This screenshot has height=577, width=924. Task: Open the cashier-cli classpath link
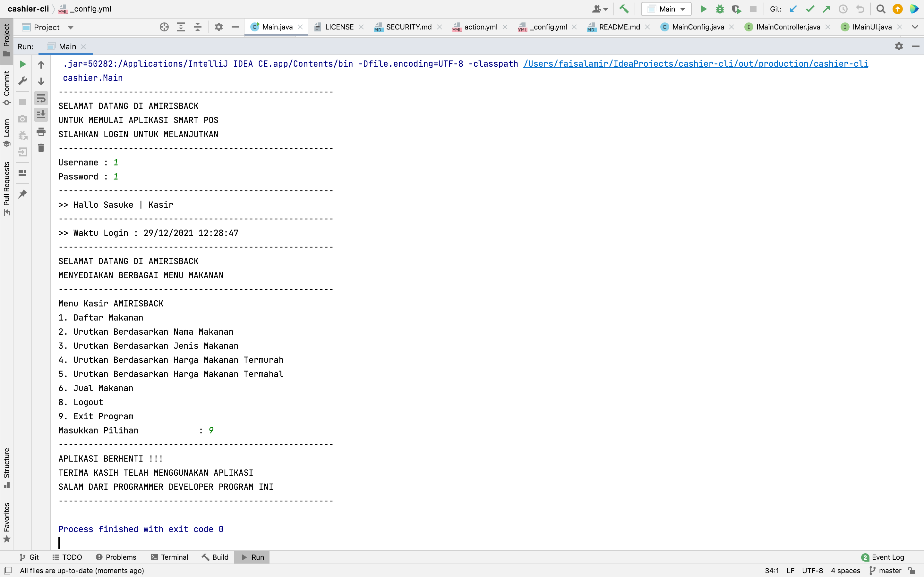695,64
